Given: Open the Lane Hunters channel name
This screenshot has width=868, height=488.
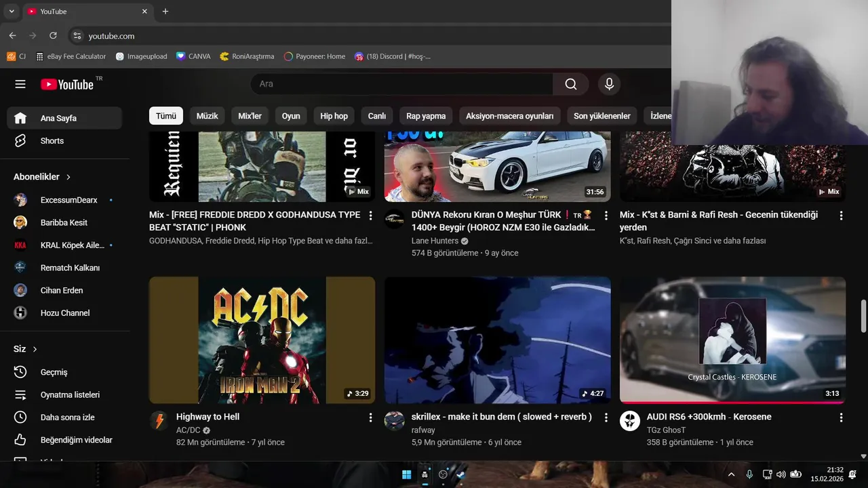Looking at the screenshot, I should (x=435, y=241).
